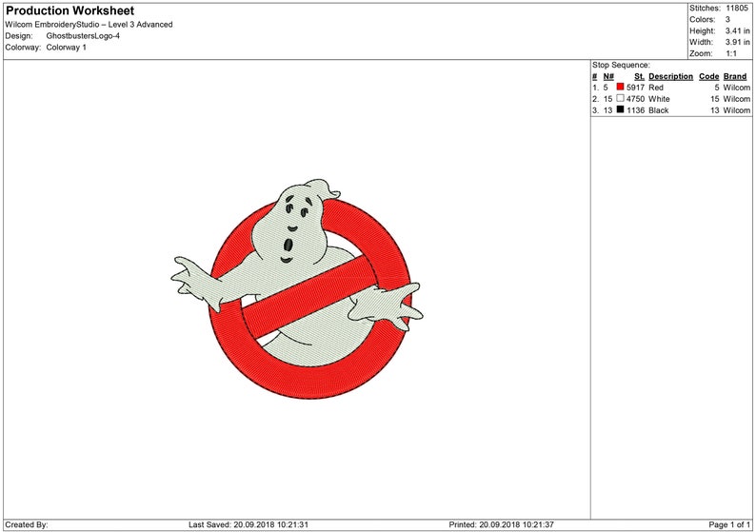The height and width of the screenshot is (532, 756).
Task: Click the 'N#' column header
Action: [608, 77]
